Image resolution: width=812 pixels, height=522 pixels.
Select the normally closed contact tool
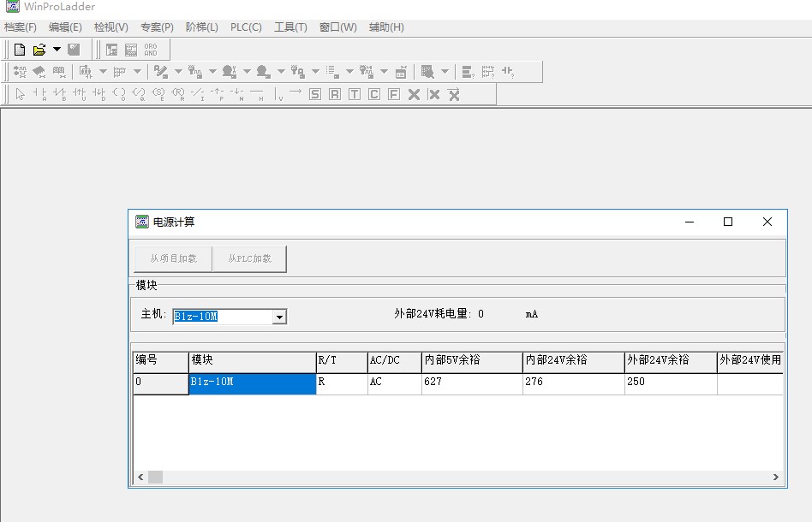(59, 94)
